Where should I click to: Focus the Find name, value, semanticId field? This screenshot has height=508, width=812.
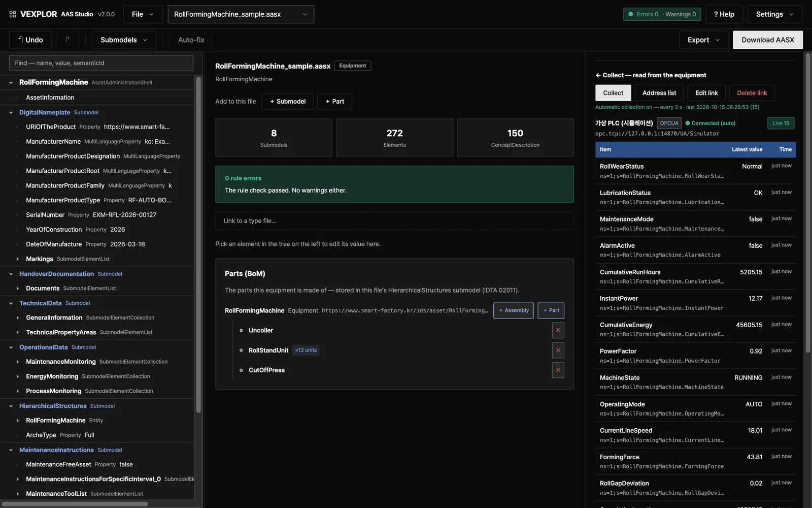[x=101, y=63]
